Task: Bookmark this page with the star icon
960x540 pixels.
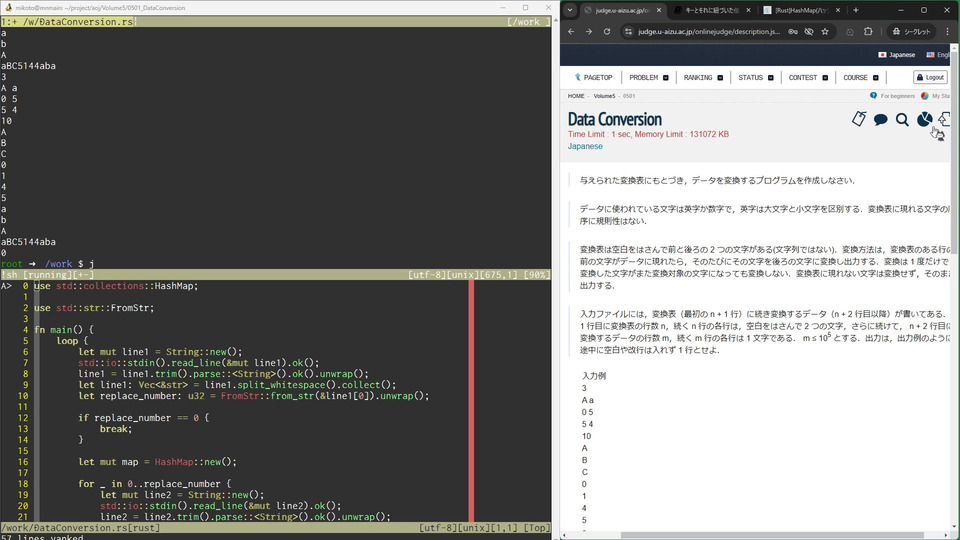Action: coord(825,31)
